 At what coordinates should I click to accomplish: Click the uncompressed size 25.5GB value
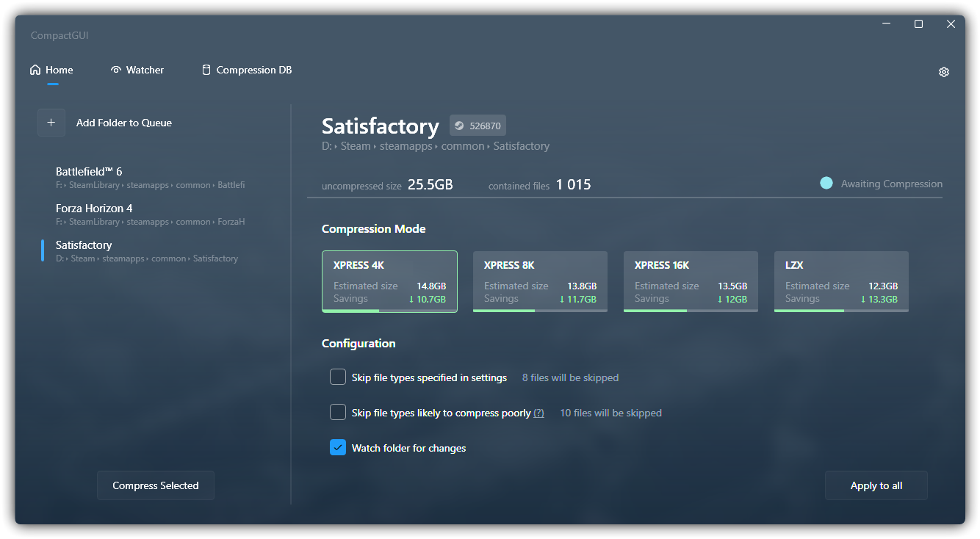(x=430, y=184)
